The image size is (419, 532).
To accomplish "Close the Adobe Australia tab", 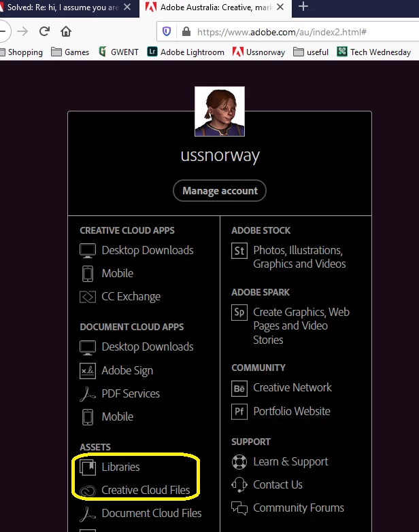I will tap(280, 7).
